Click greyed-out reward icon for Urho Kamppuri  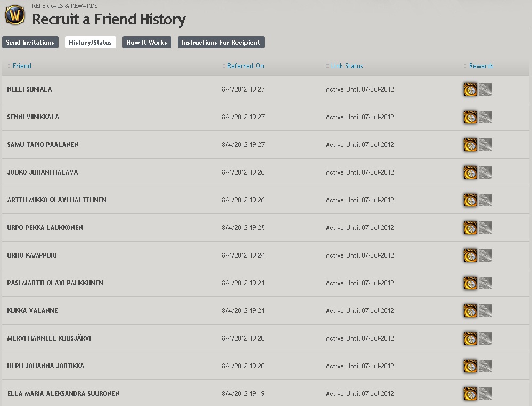[485, 255]
